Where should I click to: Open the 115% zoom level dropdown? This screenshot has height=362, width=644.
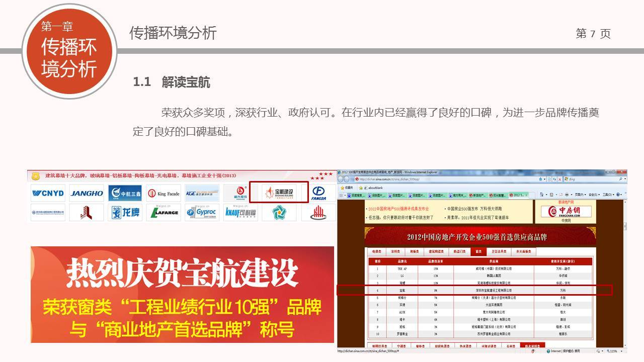tap(613, 351)
